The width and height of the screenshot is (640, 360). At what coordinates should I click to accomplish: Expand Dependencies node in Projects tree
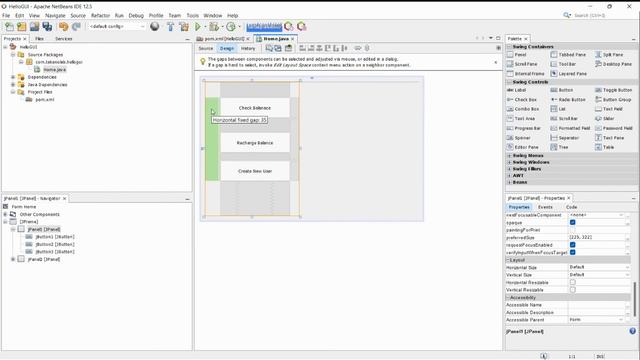point(13,77)
